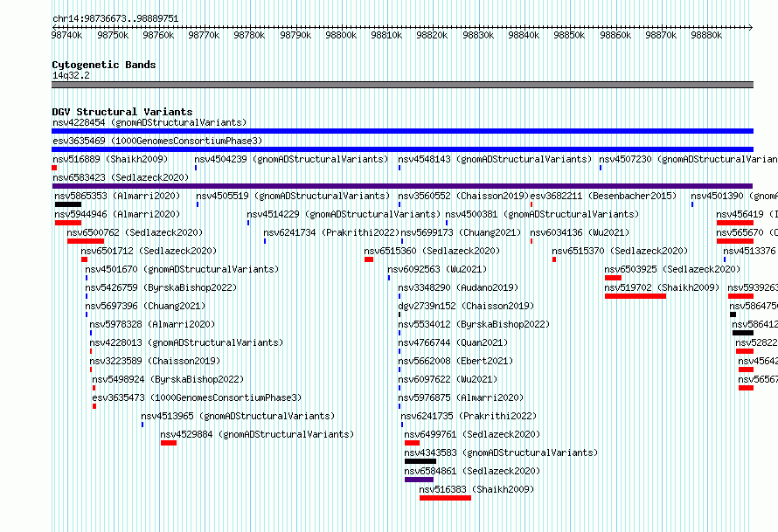This screenshot has height=532, width=778.
Task: Open nsv4548143 gnomAD variant label
Action: [495, 159]
